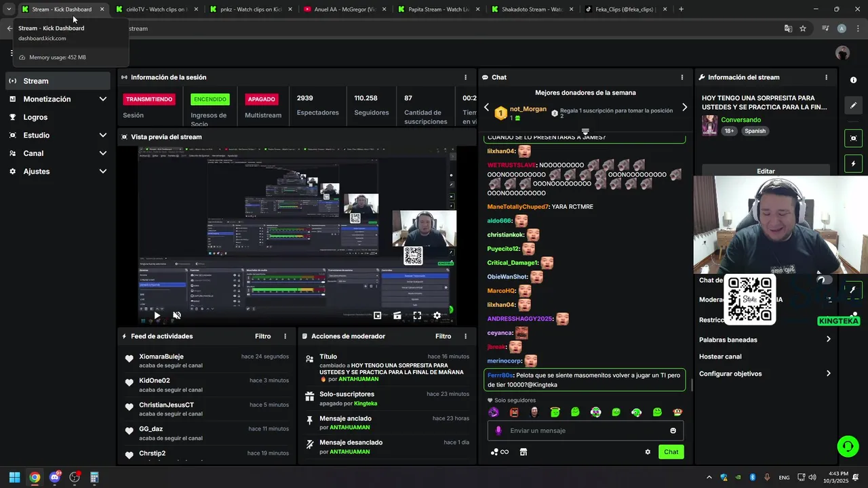Switch to ciriloTV clips browser tab

pyautogui.click(x=157, y=9)
